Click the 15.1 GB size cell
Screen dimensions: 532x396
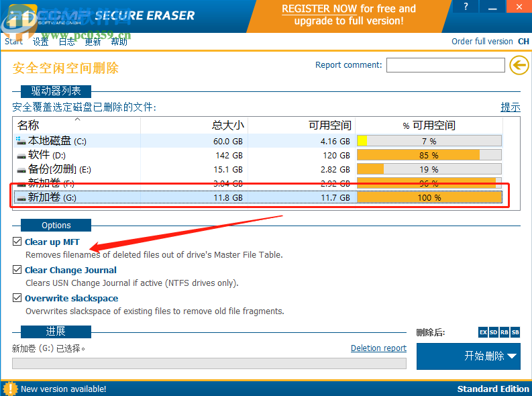(x=228, y=170)
